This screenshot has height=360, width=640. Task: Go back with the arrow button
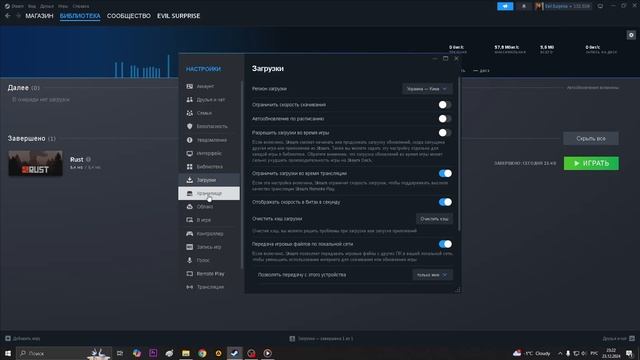tap(8, 16)
